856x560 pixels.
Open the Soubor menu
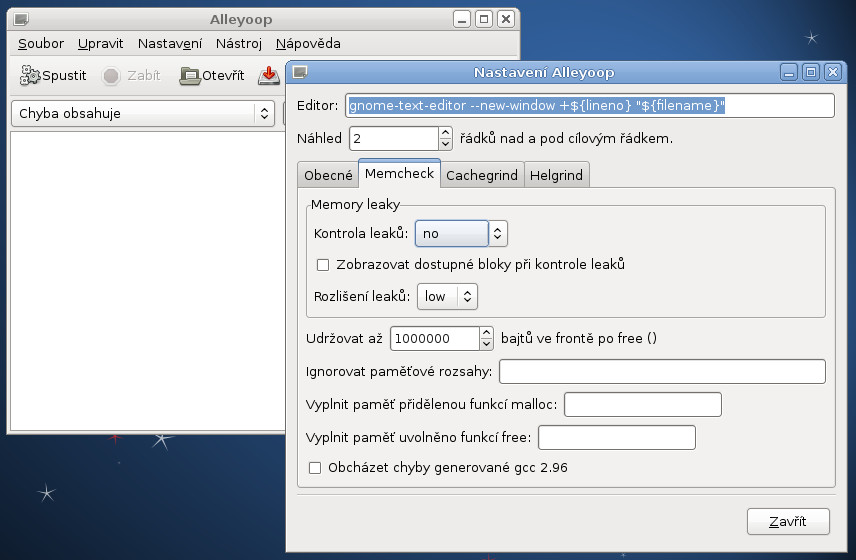pos(41,44)
